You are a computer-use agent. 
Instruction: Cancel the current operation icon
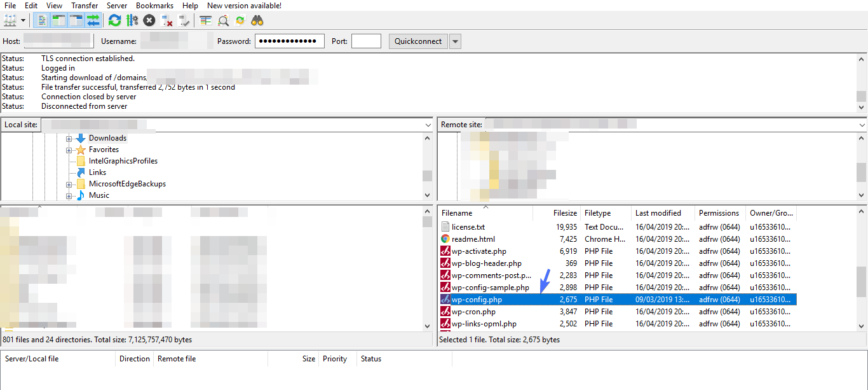tap(149, 20)
